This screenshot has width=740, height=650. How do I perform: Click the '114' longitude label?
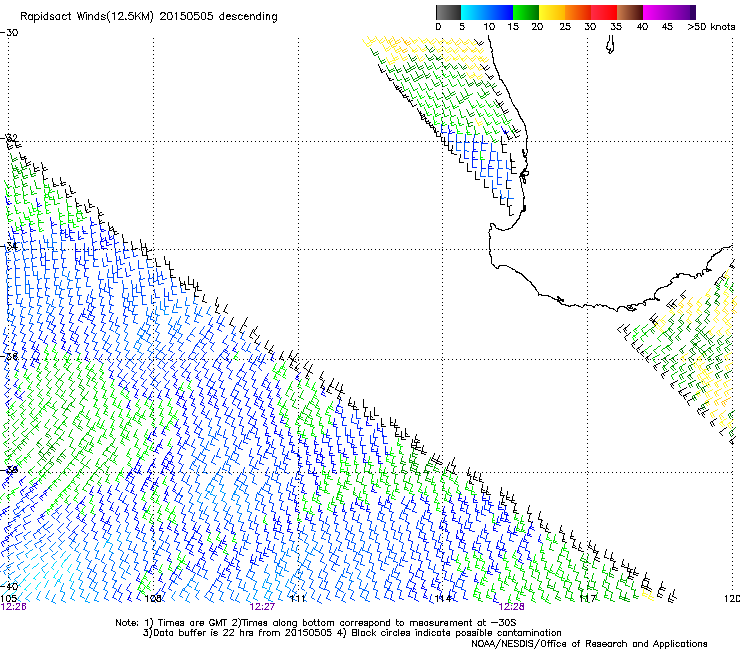coord(443,599)
